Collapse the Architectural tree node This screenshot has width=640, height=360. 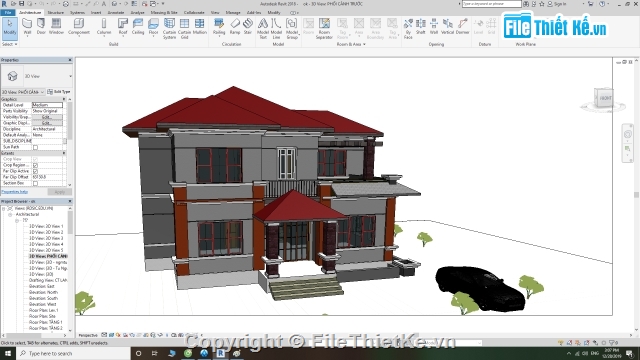click(x=10, y=214)
